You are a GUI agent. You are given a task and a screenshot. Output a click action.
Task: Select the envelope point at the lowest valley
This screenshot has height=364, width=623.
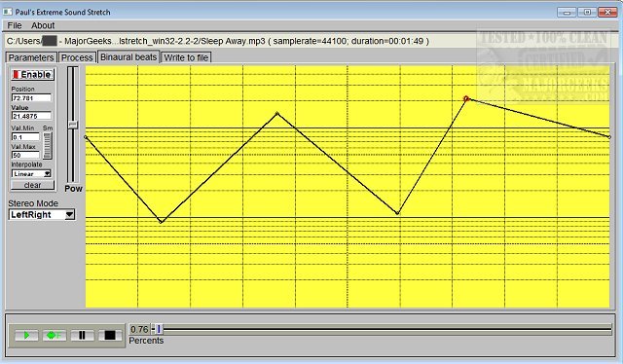point(161,222)
